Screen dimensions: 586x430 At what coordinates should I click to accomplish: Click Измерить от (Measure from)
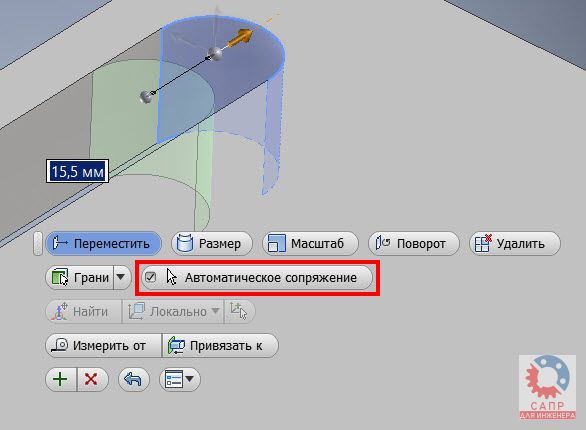coord(104,346)
